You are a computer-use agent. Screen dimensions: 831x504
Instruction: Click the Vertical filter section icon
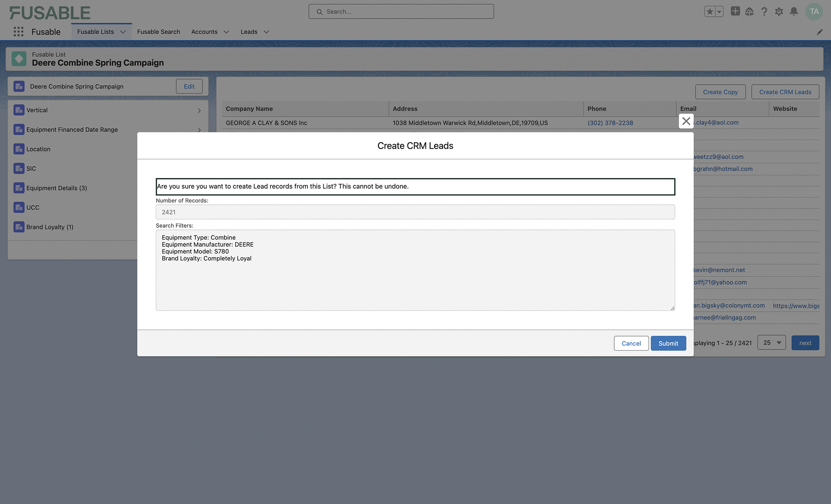(19, 110)
